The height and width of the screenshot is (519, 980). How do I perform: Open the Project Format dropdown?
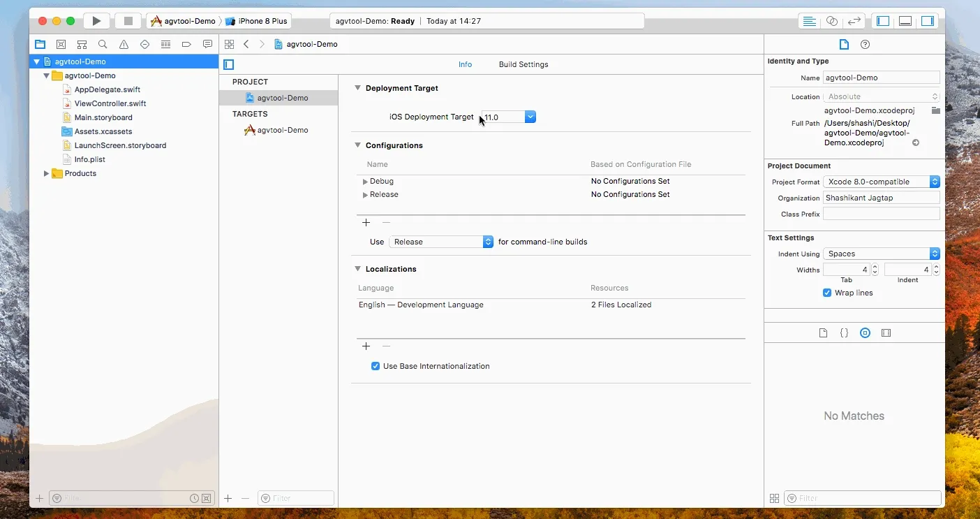pos(881,182)
